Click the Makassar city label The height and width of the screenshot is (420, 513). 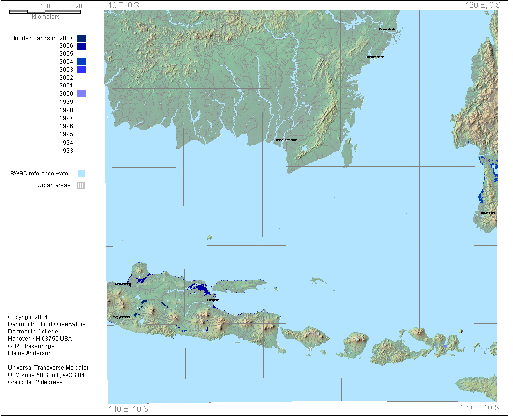tap(487, 213)
